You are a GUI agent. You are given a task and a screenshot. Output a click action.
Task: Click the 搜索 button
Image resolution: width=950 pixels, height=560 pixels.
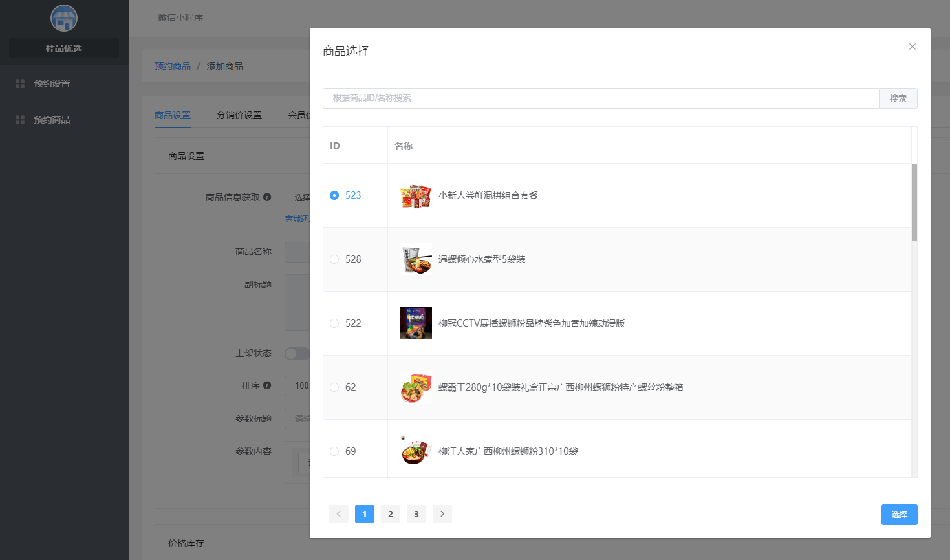[x=898, y=98]
